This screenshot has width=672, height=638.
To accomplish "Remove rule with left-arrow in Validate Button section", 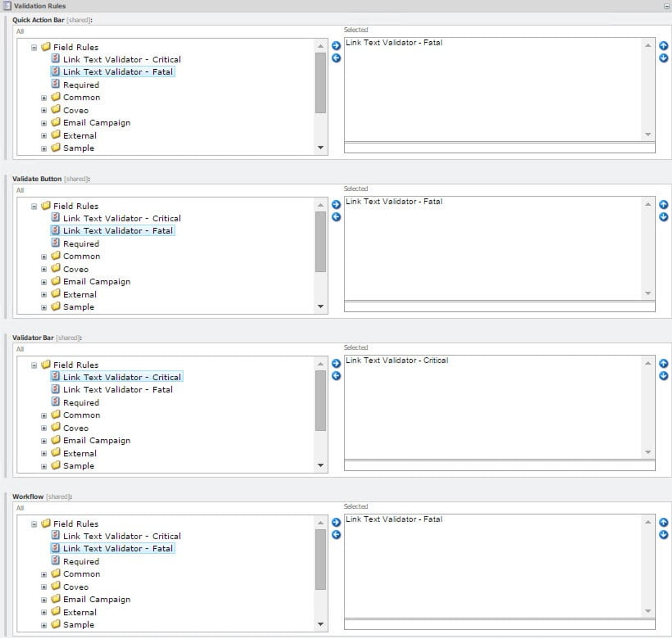I will [336, 217].
